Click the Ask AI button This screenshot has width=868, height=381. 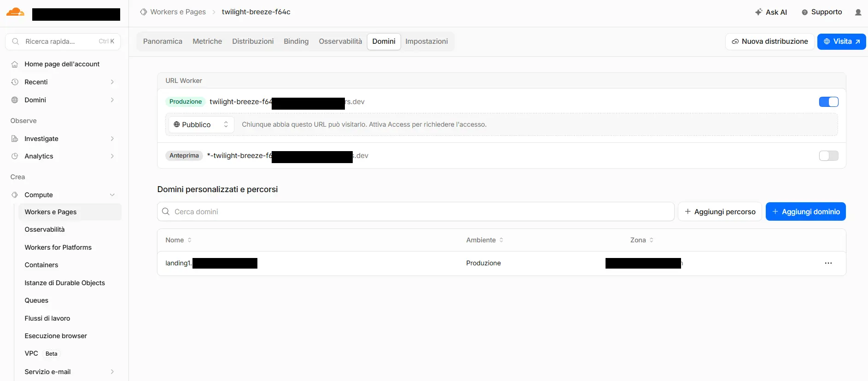click(771, 12)
